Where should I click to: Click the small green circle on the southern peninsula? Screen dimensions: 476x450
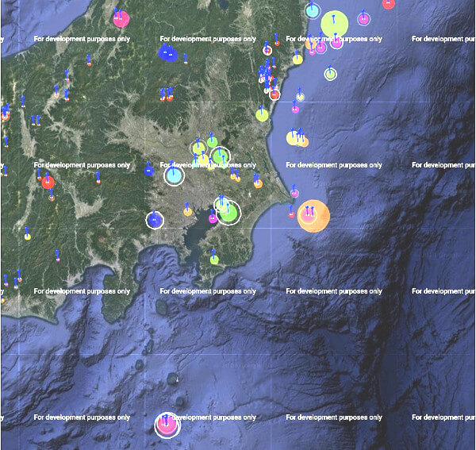(214, 260)
